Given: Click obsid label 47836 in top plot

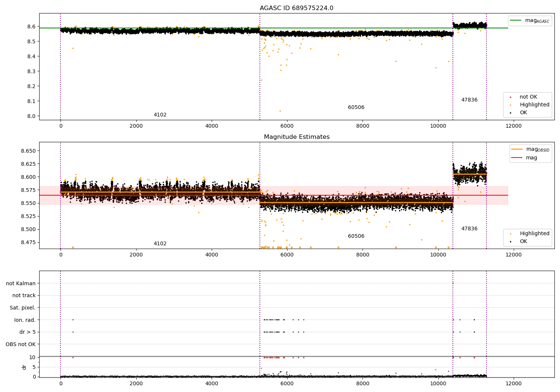Looking at the screenshot, I should point(469,100).
